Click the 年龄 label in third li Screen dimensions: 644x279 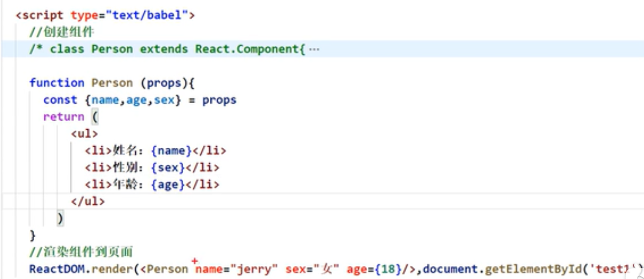[125, 185]
